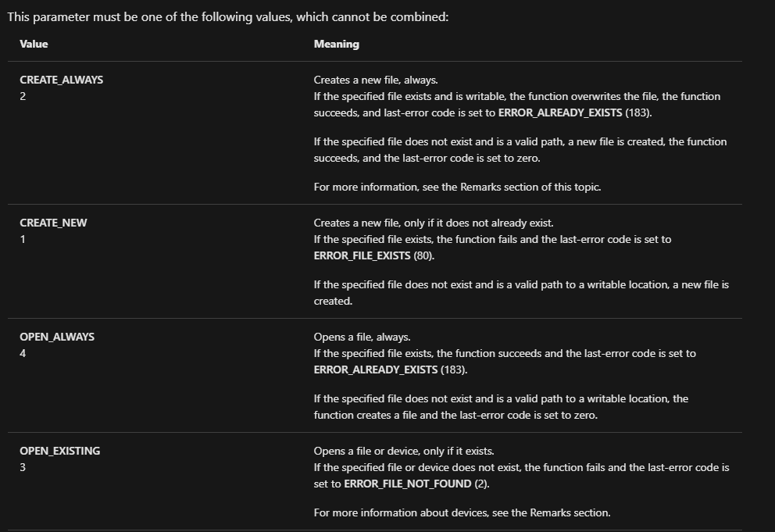
Task: Click 'Creates a new file, always.' text
Action: point(376,80)
